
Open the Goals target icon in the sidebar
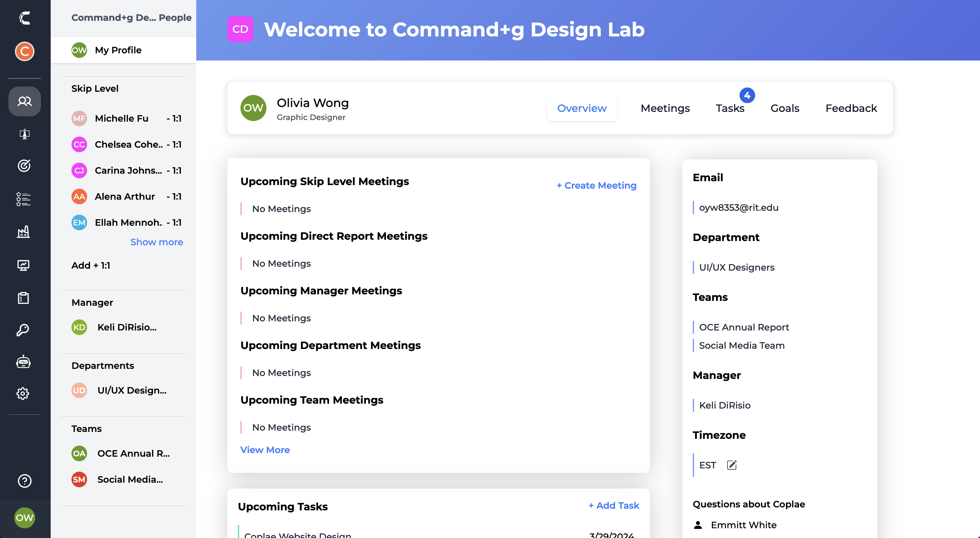[24, 166]
